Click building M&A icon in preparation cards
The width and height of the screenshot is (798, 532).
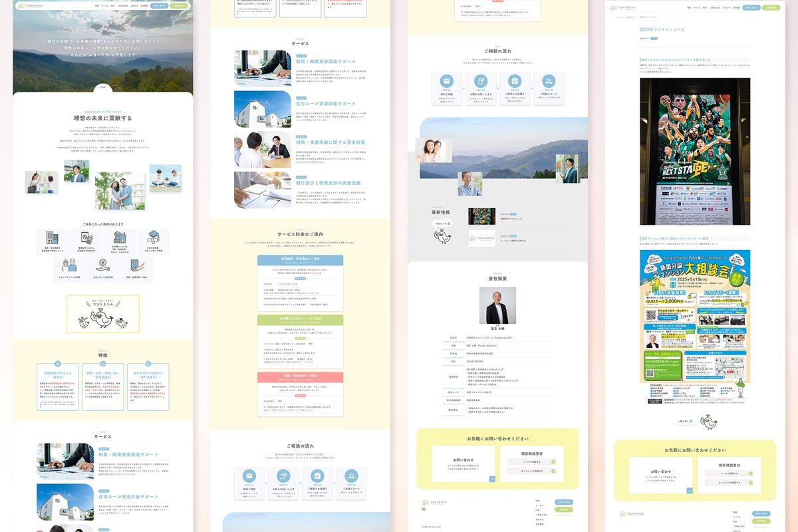coord(136,265)
